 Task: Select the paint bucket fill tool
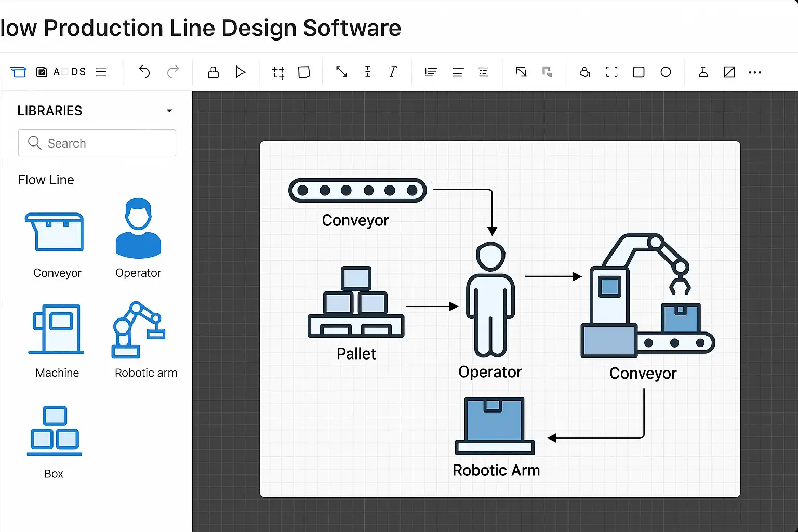click(584, 72)
